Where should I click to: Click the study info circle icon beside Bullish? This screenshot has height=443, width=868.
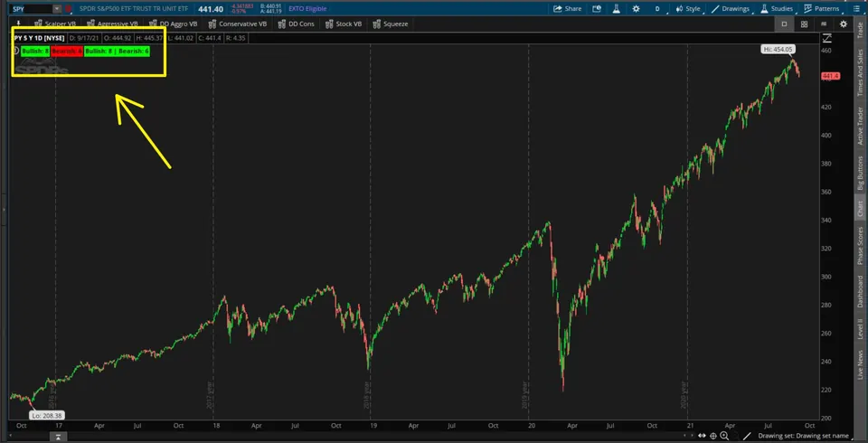click(x=15, y=51)
